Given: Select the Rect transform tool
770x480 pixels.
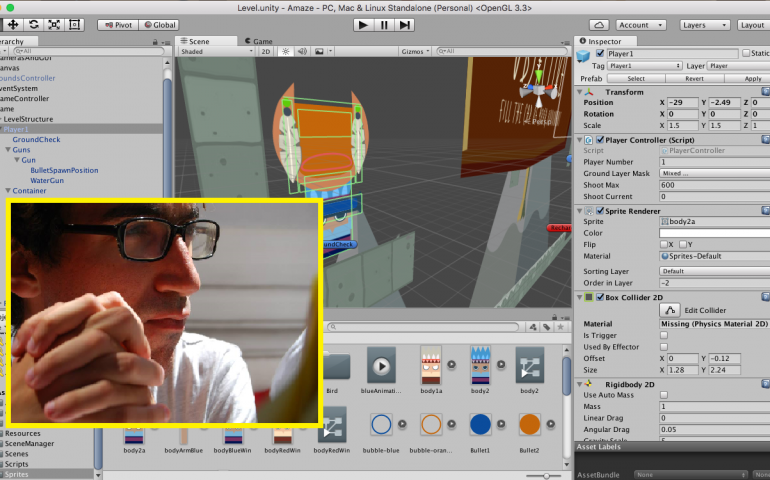Looking at the screenshot, I should (x=75, y=25).
